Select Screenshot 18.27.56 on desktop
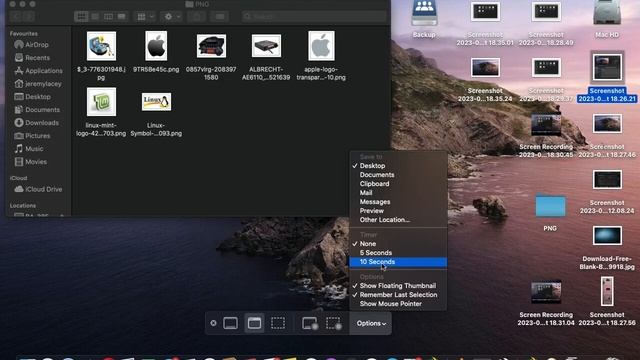This screenshot has height=360, width=640. (607, 301)
